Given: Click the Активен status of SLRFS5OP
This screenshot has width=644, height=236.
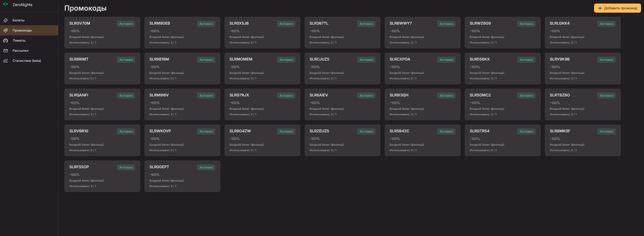Looking at the screenshot, I should 126,167.
